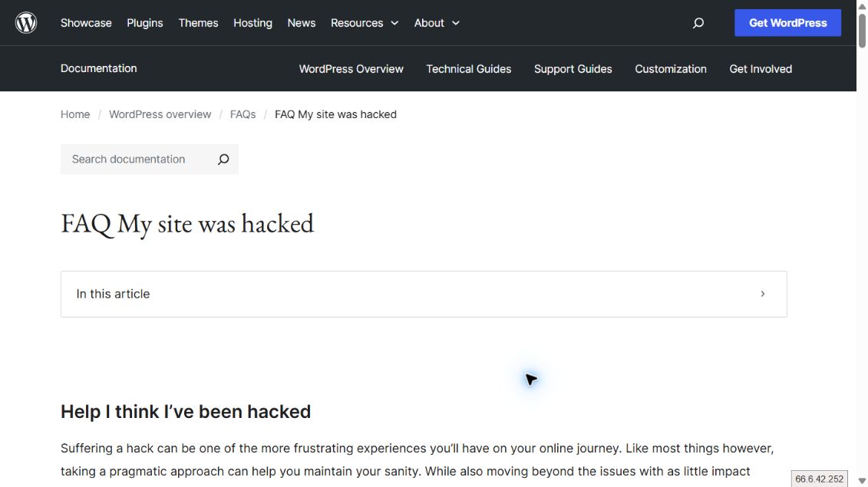This screenshot has height=487, width=868.
Task: Open the Themes menu item
Action: tap(198, 23)
